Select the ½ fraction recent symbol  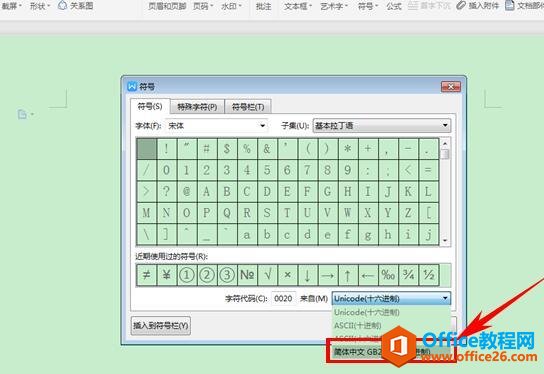[428, 275]
